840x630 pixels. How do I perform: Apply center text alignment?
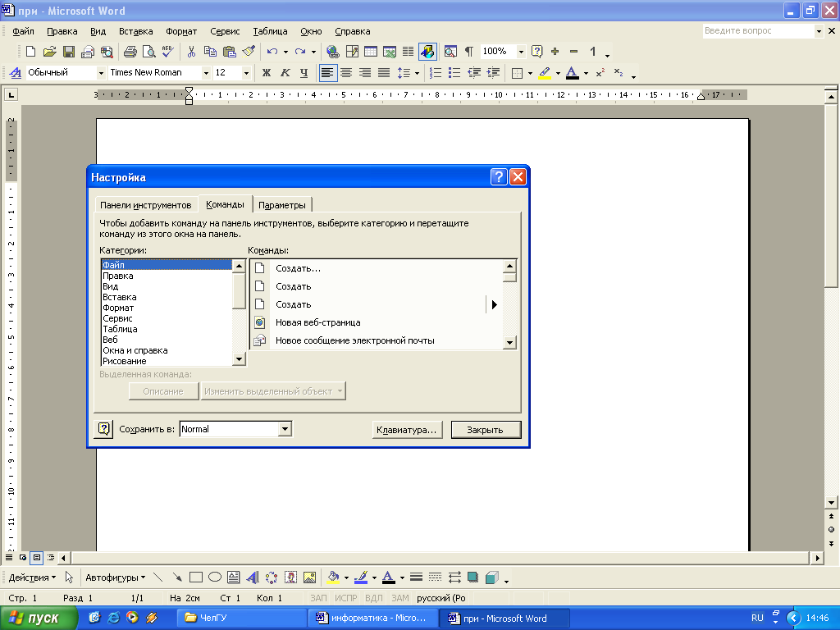point(346,73)
